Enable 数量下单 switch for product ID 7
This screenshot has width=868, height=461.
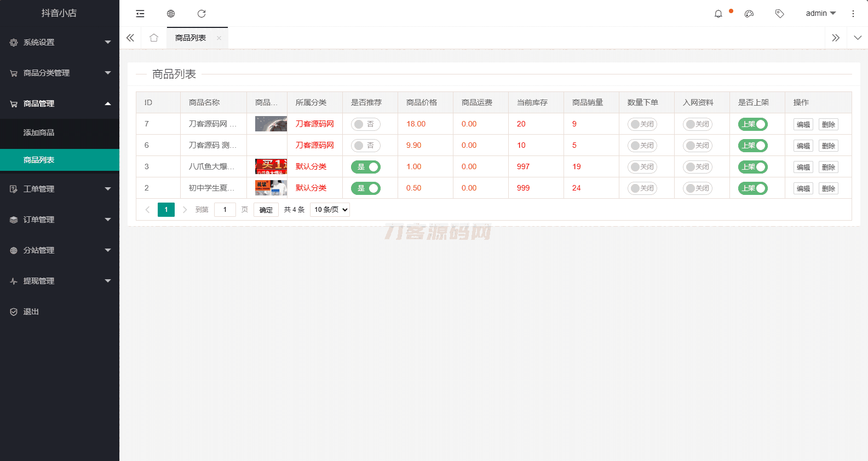click(x=642, y=124)
